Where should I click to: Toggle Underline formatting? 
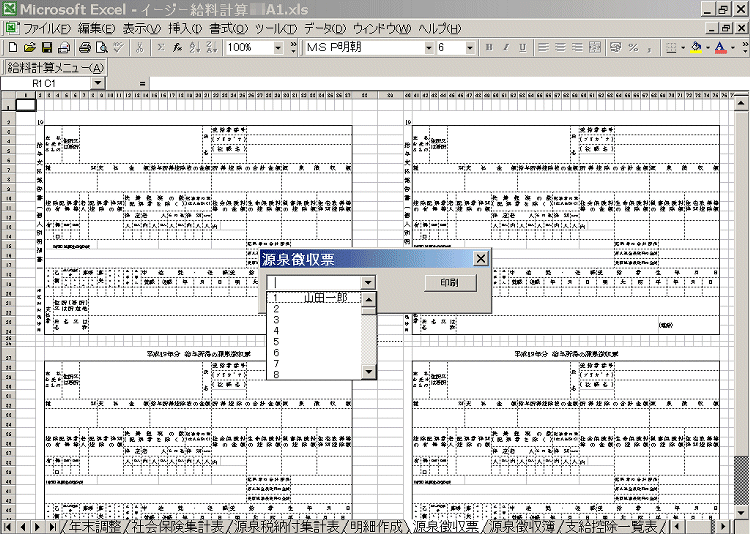523,47
